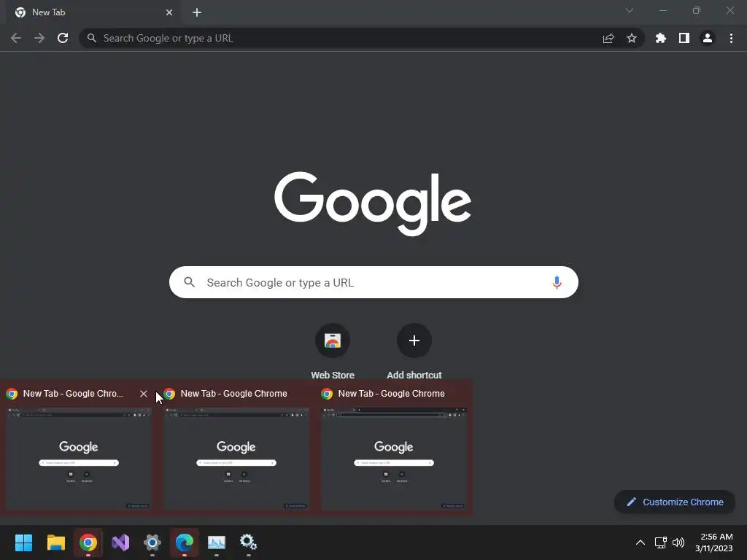The width and height of the screenshot is (747, 560).
Task: Reload the current page
Action: coord(63,38)
